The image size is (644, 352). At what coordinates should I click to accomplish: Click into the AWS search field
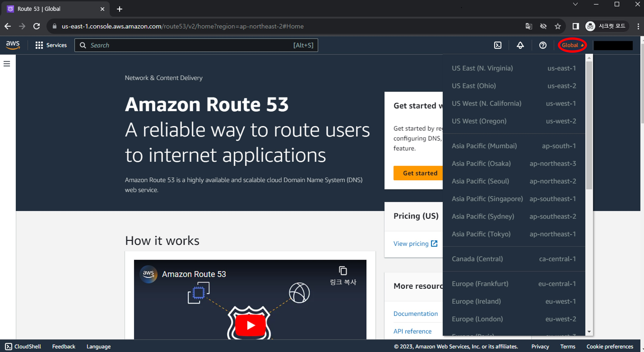[x=190, y=45]
